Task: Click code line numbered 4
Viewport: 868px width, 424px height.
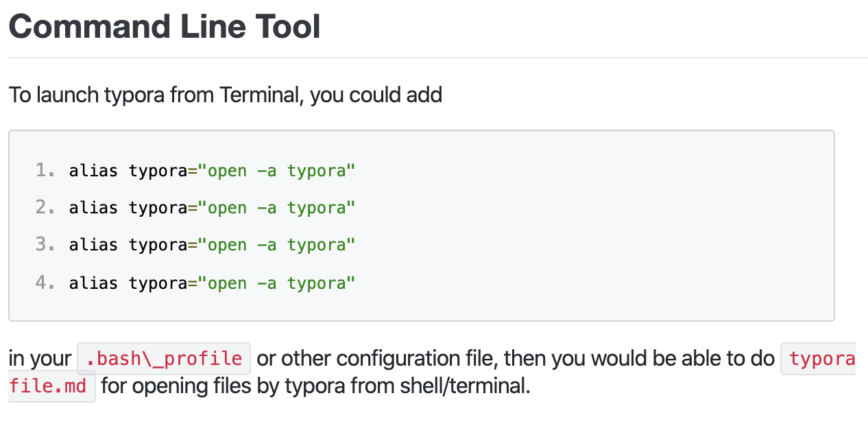Action: click(213, 283)
